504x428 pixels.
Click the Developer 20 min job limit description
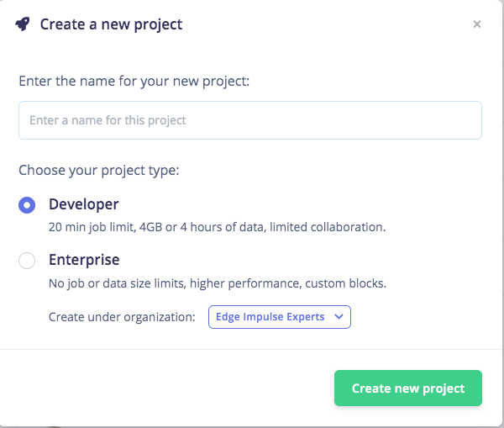tap(217, 227)
